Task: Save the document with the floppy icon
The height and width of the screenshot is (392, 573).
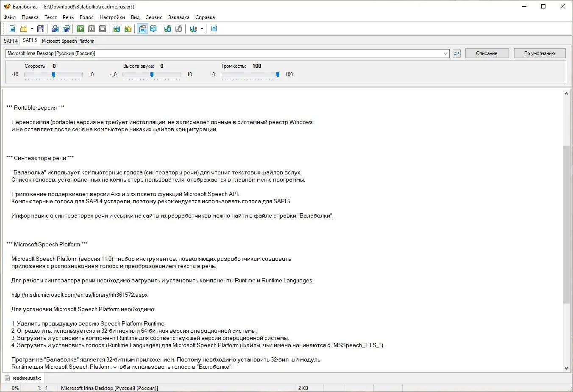Action: (x=41, y=29)
